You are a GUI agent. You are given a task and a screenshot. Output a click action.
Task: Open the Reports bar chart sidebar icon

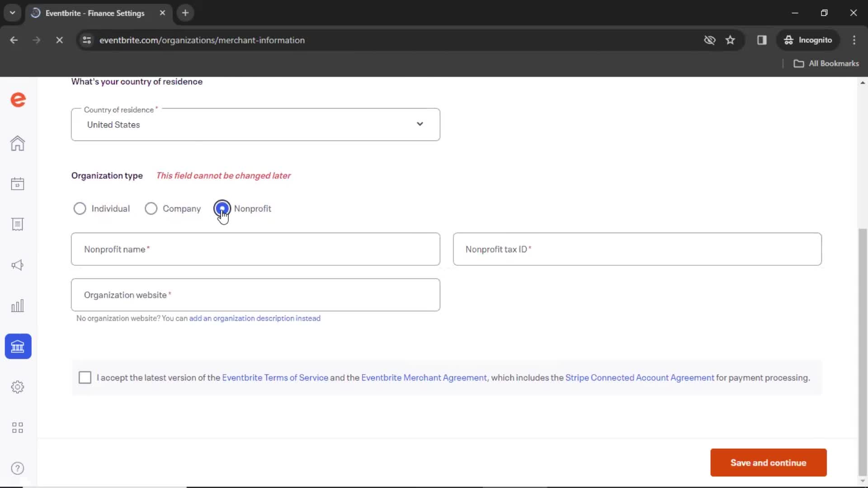pos(18,306)
